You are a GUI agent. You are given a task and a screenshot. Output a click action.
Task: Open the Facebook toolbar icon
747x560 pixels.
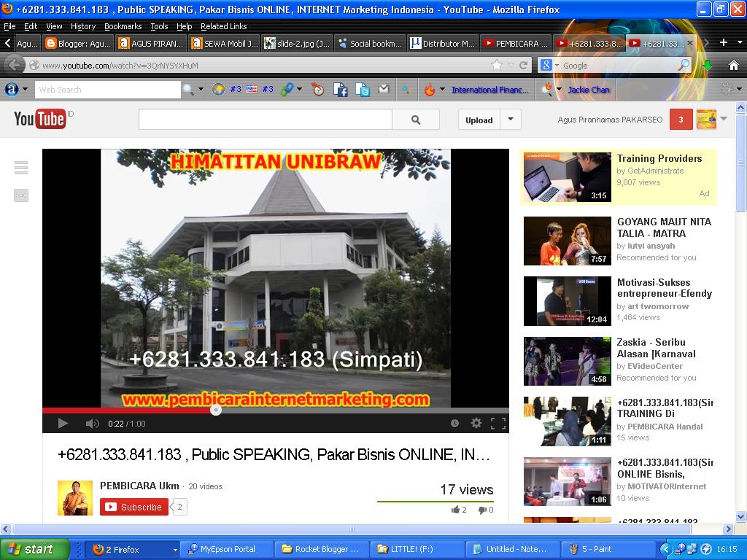(x=340, y=90)
